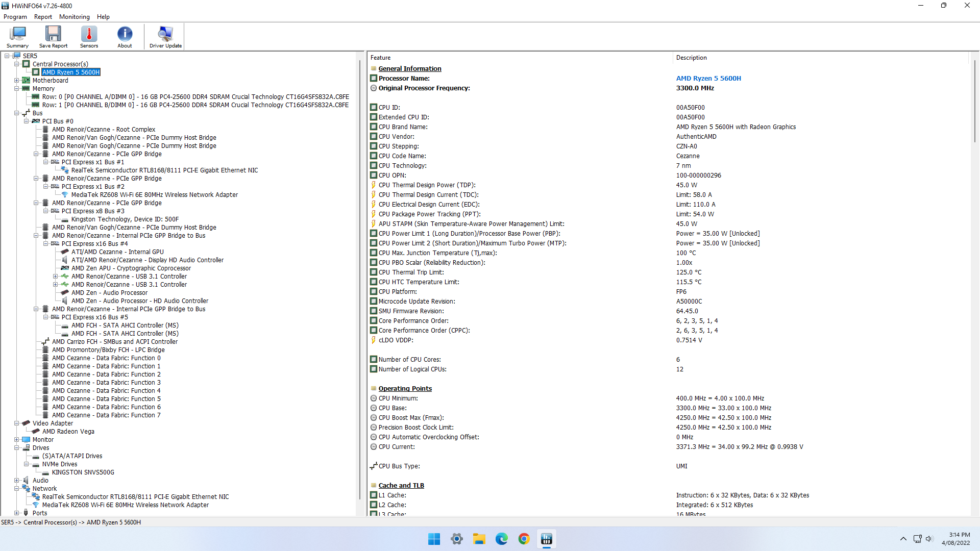Click CPU Boost Max (Fmax) row
Viewport: 980px width, 551px height.
pyautogui.click(x=669, y=418)
